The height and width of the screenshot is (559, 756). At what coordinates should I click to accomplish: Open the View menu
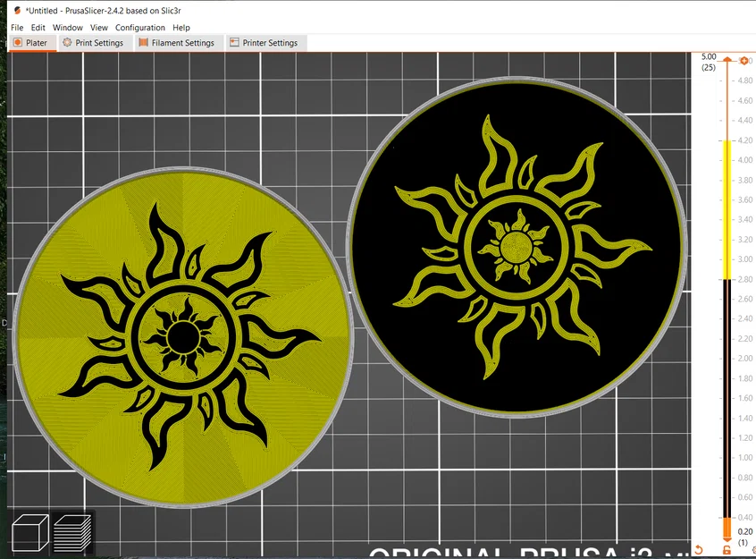click(99, 28)
